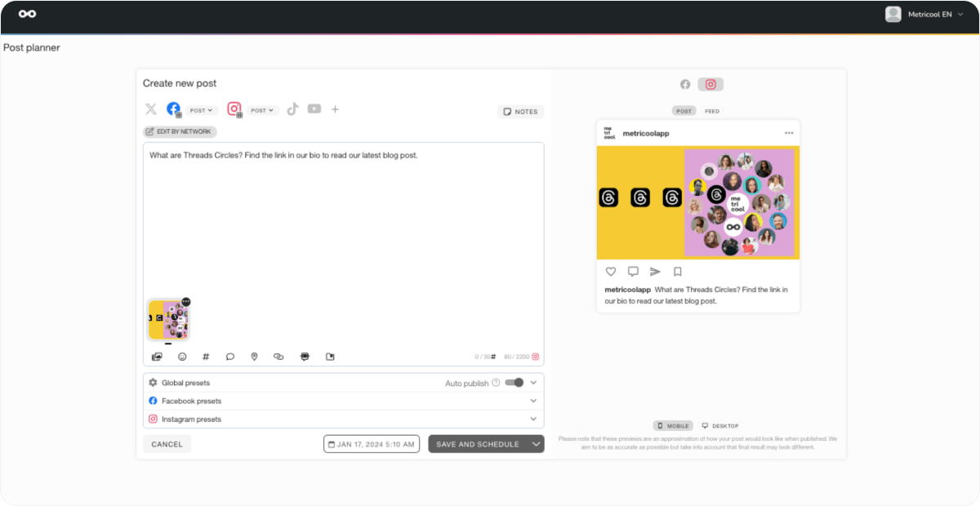Switch preview to Mobile view
This screenshot has width=980, height=506.
tap(674, 426)
